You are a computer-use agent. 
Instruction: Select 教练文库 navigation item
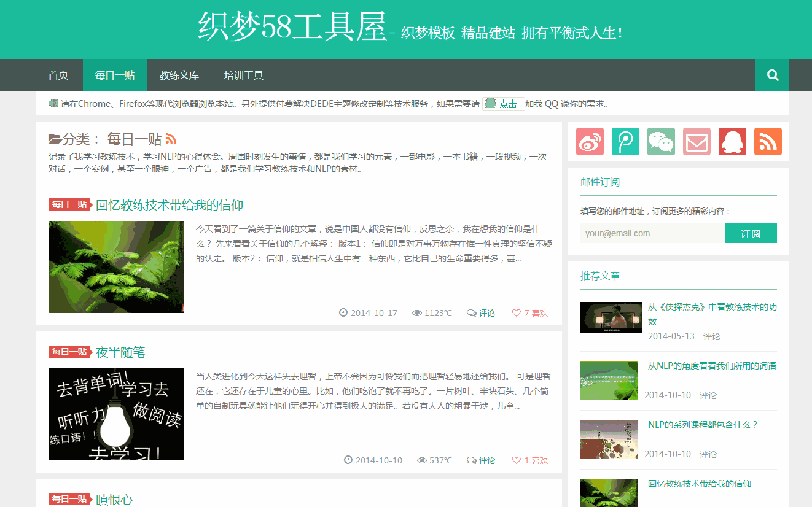click(179, 75)
